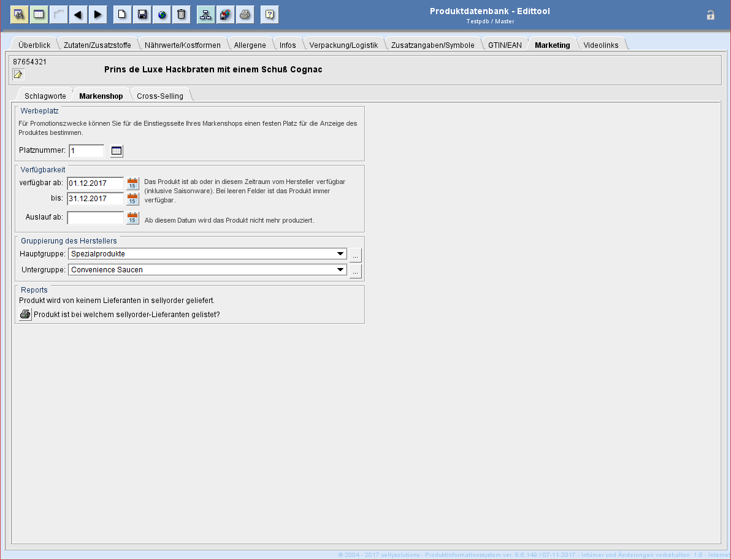Click the ellipsis button beside Hauptgruppe
The width and height of the screenshot is (731, 560).
tap(356, 255)
